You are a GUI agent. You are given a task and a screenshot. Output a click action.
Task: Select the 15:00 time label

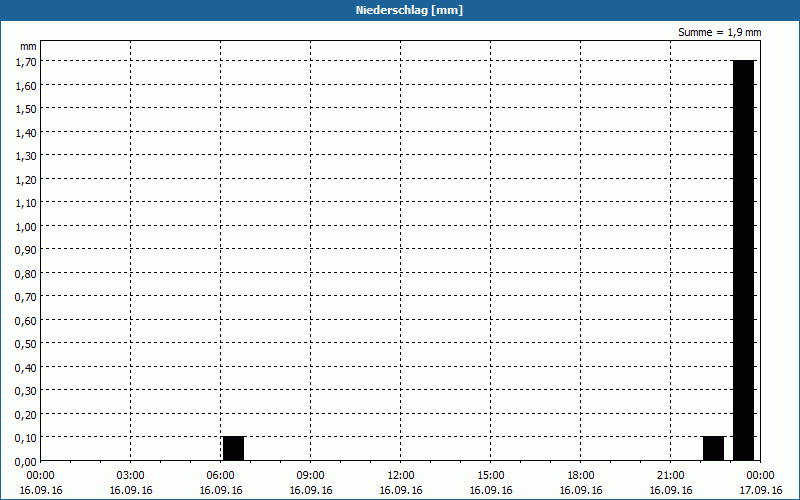point(491,476)
